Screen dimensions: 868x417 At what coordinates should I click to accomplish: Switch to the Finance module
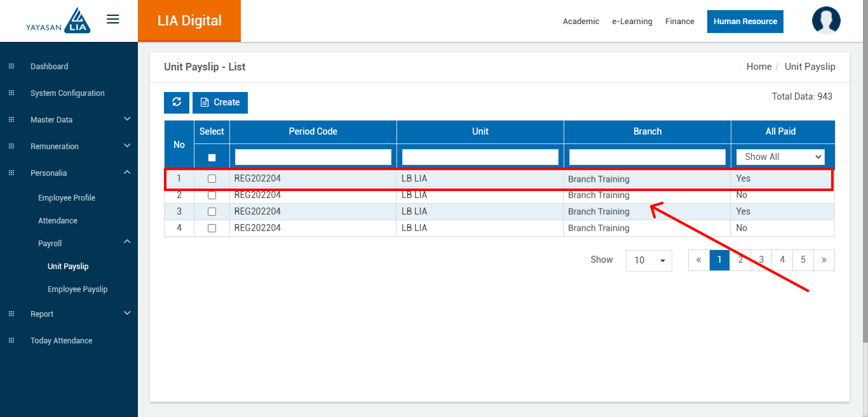(x=679, y=22)
